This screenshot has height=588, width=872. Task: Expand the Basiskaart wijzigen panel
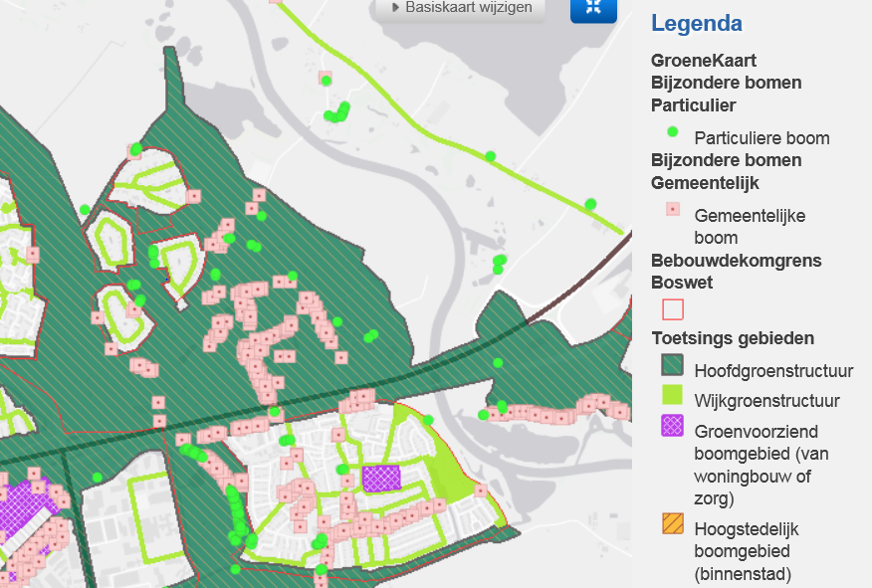pyautogui.click(x=461, y=8)
